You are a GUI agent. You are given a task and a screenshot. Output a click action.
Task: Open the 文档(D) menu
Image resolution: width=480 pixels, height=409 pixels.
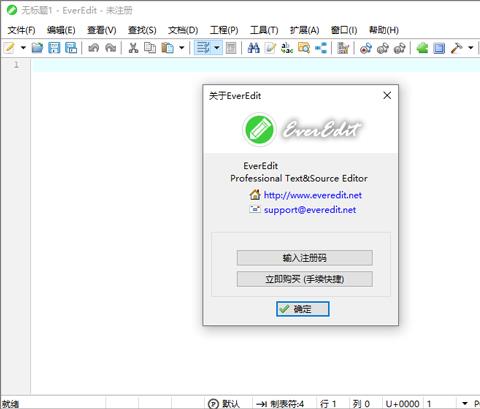click(183, 30)
